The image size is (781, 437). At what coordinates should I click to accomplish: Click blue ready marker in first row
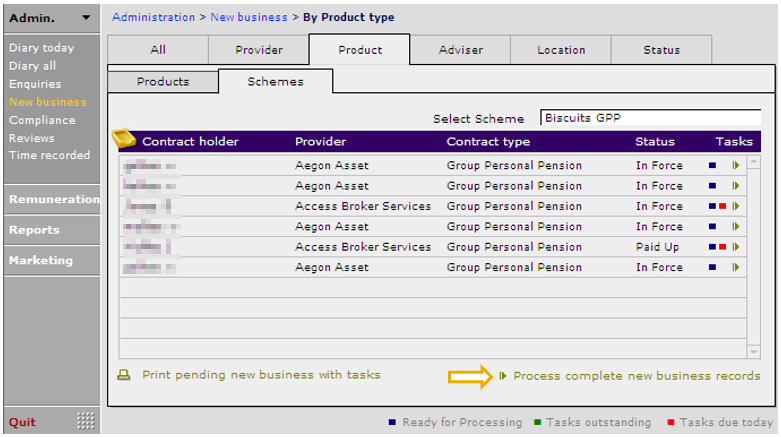point(712,166)
